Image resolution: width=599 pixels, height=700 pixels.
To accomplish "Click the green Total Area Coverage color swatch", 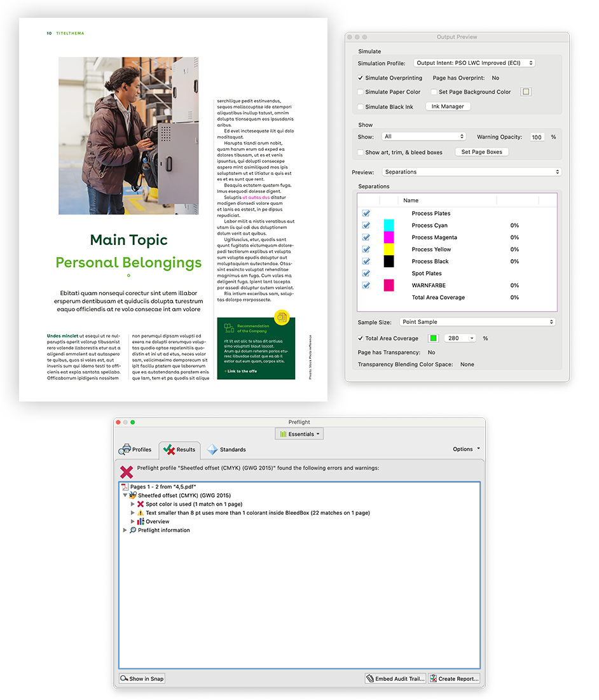I will pyautogui.click(x=433, y=339).
